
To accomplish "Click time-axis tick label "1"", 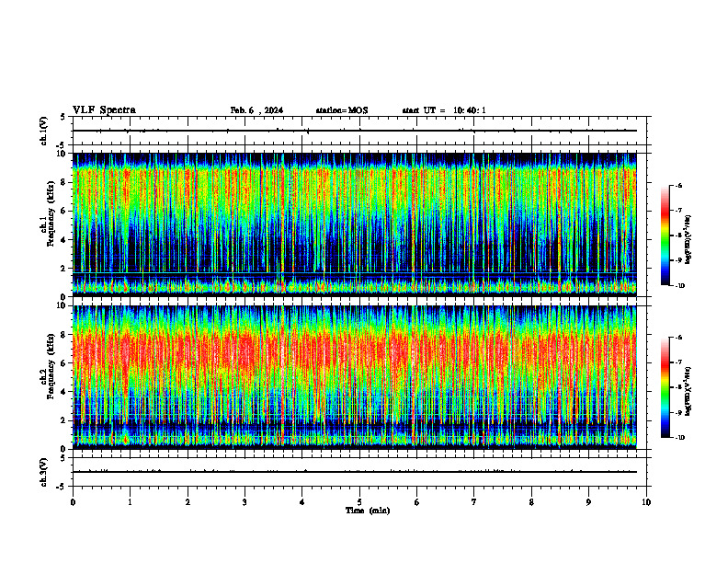I will [x=130, y=502].
